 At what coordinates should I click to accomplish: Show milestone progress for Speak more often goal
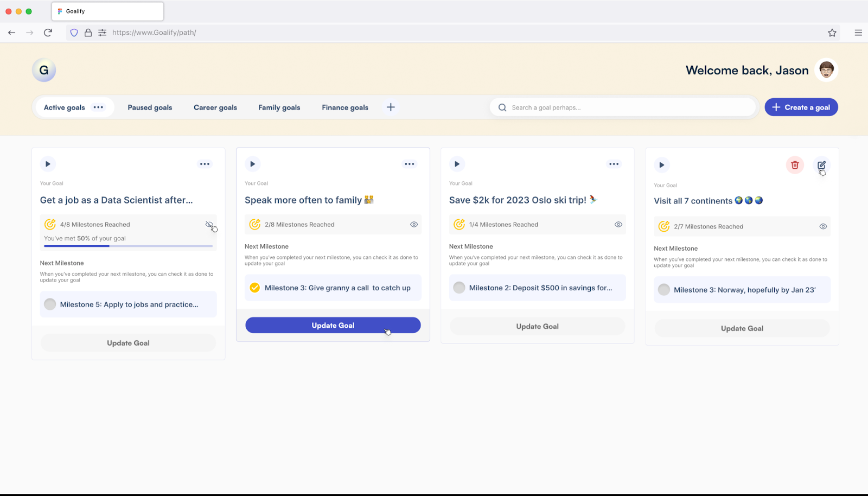[414, 225]
